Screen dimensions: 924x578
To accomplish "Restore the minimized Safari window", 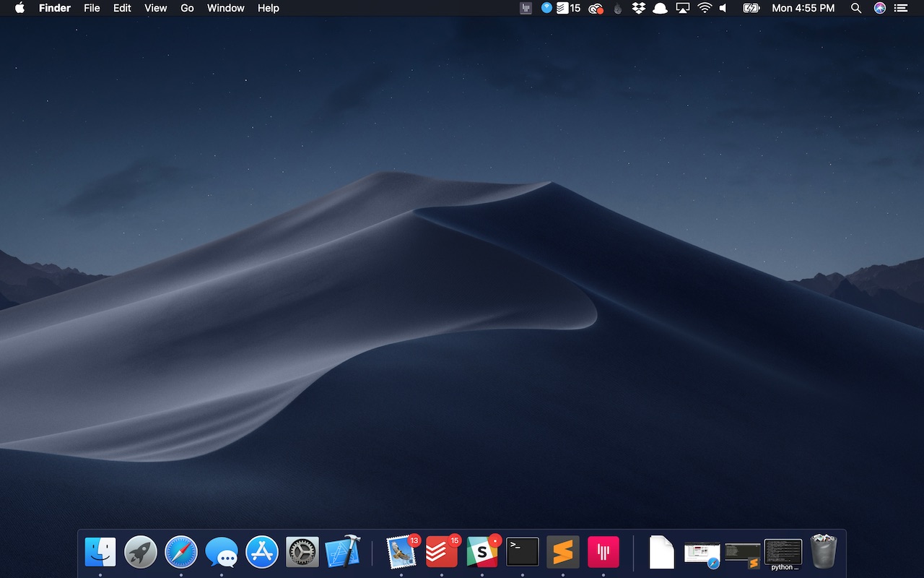I will pyautogui.click(x=702, y=554).
